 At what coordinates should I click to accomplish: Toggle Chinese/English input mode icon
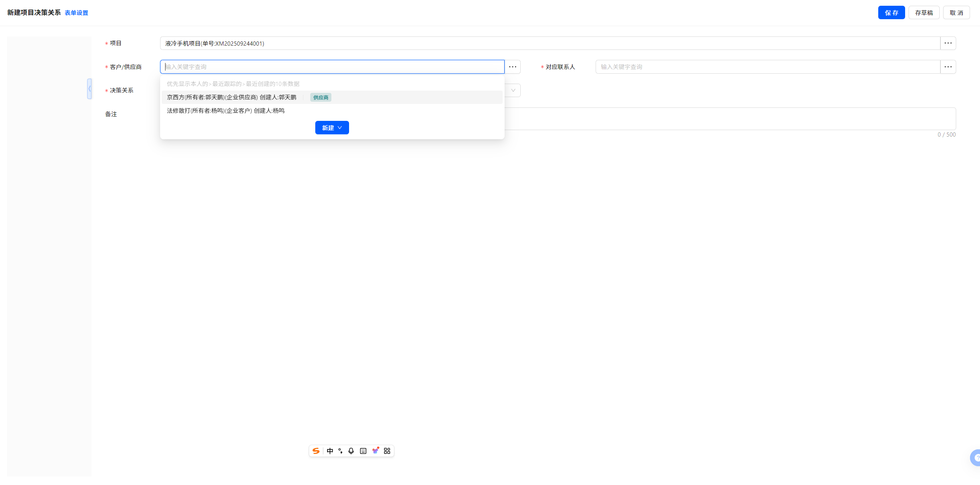(x=330, y=451)
